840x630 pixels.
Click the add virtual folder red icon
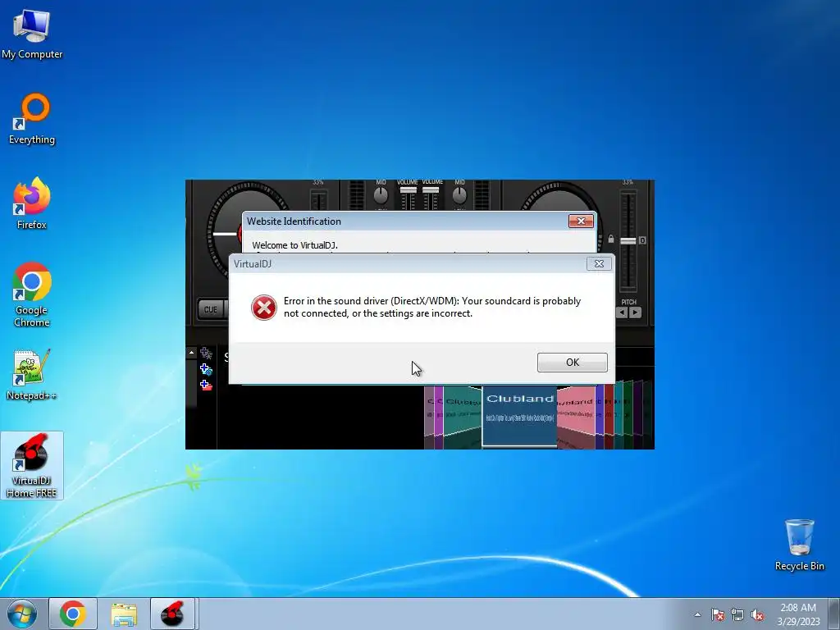click(x=206, y=385)
